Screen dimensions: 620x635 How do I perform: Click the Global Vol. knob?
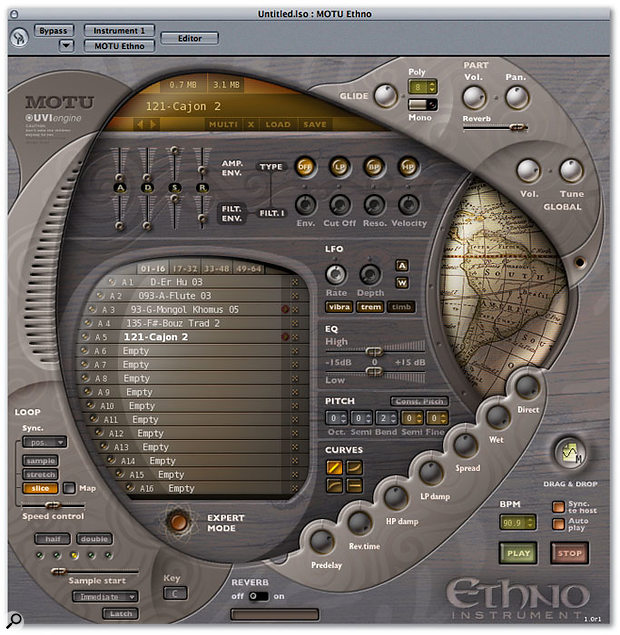[528, 170]
